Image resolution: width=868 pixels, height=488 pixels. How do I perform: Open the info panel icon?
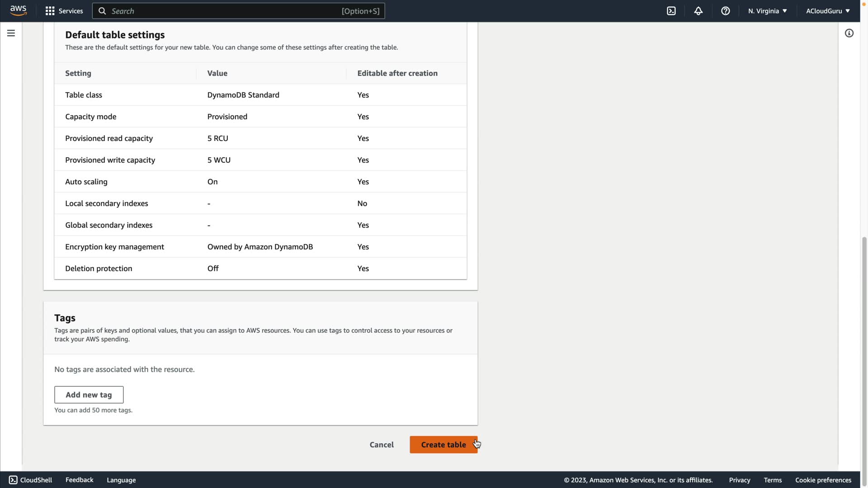(x=849, y=33)
